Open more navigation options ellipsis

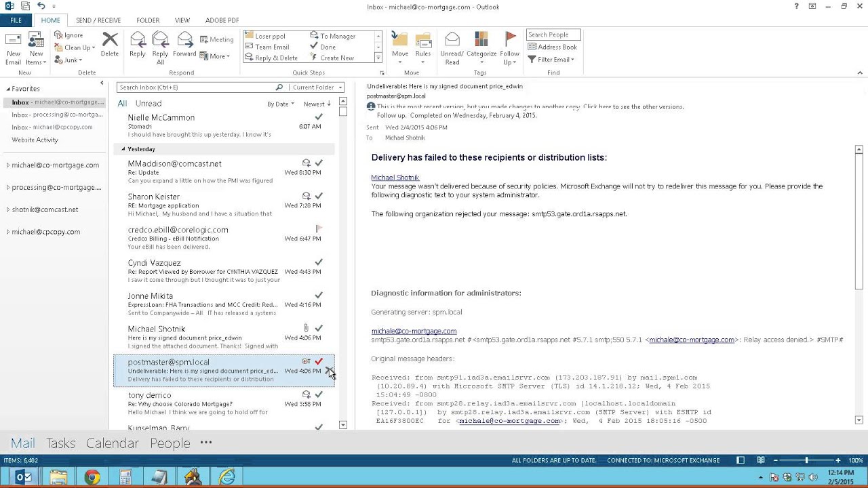pos(206,443)
